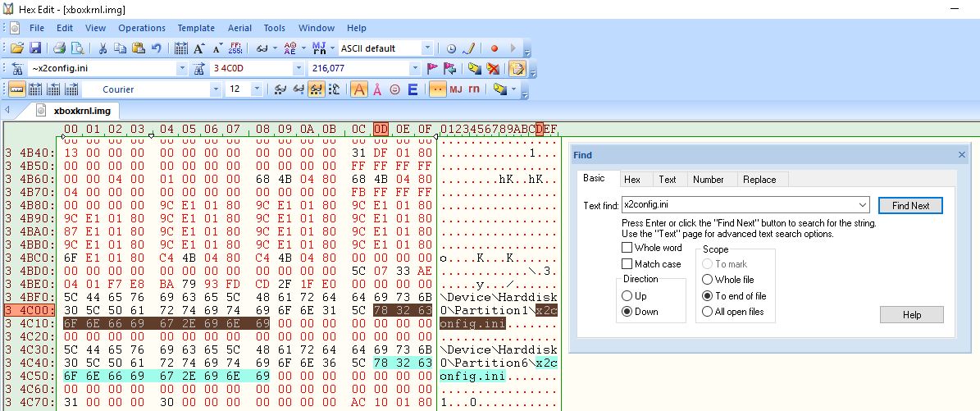Switch to the Replace tab in Find

pos(759,179)
